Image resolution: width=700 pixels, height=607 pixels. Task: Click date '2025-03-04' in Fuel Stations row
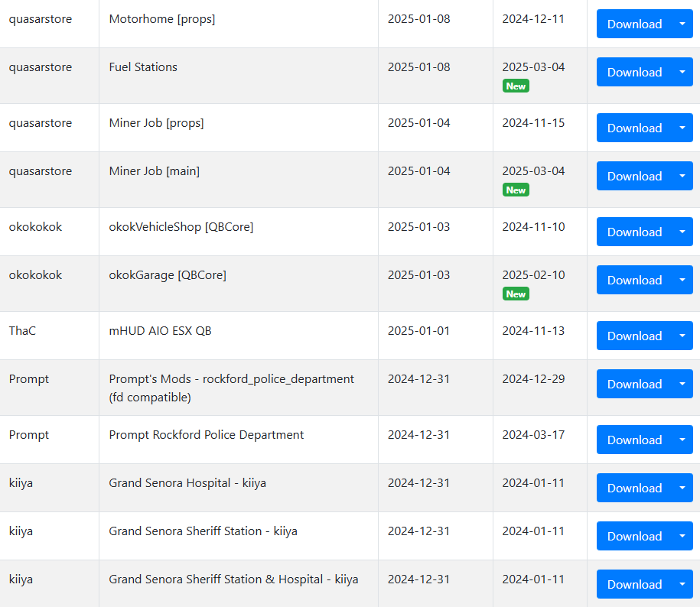[x=533, y=67]
